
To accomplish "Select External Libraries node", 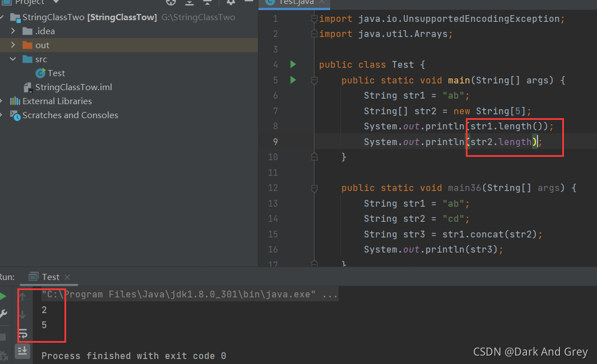I will pos(57,101).
